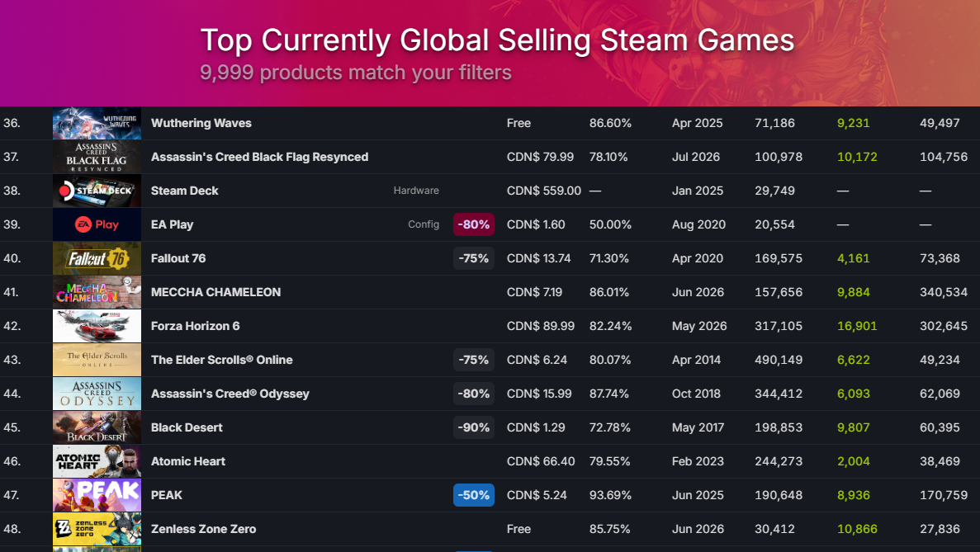Select the Forza Horizon 6 cover art
Viewport: 980px width, 552px height.
coord(97,326)
